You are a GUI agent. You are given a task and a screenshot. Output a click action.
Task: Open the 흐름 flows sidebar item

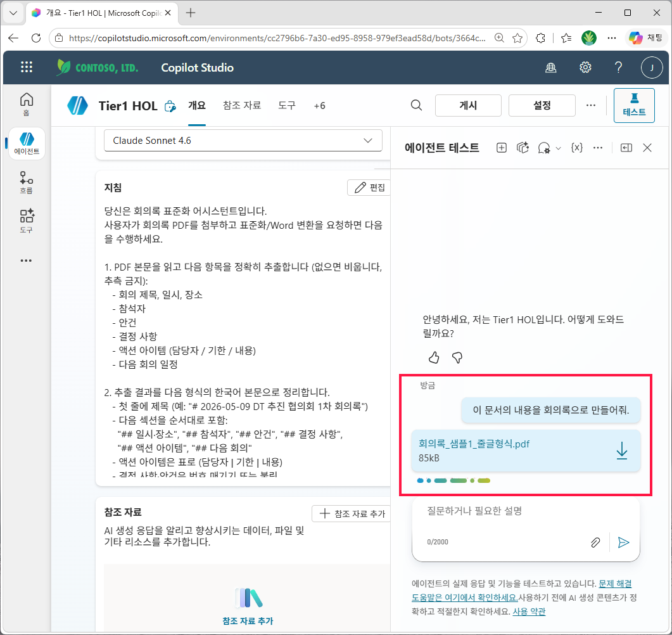click(x=26, y=183)
